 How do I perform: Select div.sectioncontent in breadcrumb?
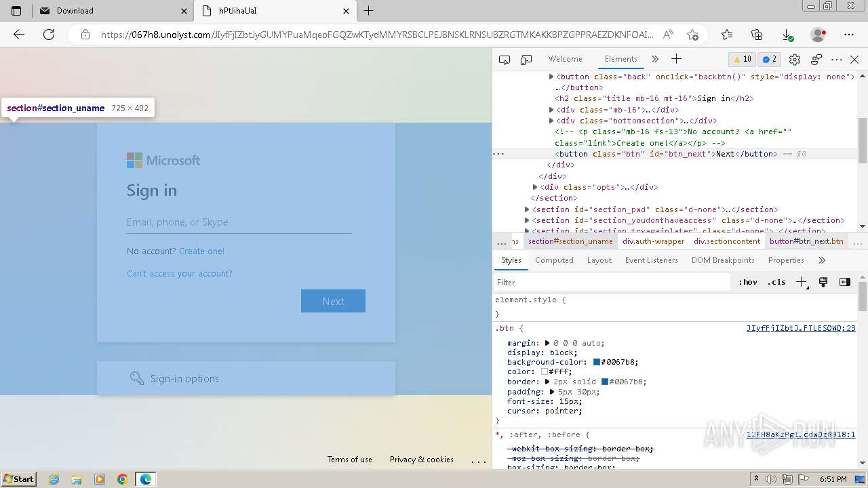pos(727,241)
